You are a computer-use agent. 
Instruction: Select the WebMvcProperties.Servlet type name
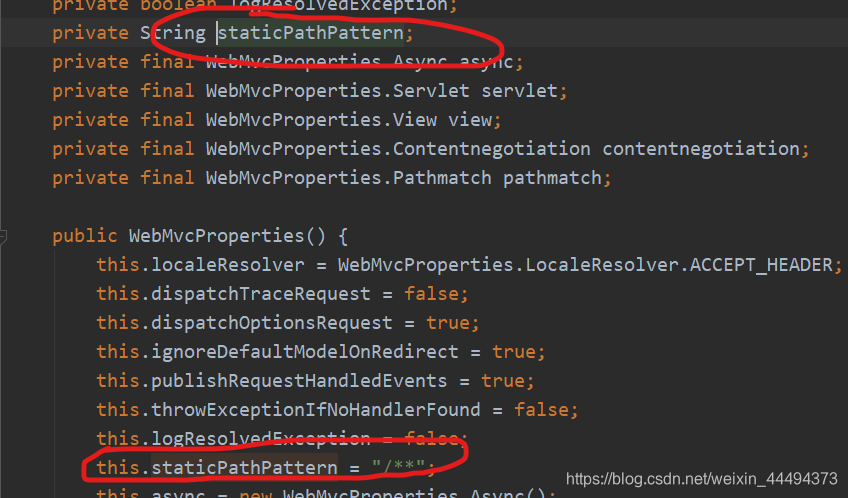337,91
